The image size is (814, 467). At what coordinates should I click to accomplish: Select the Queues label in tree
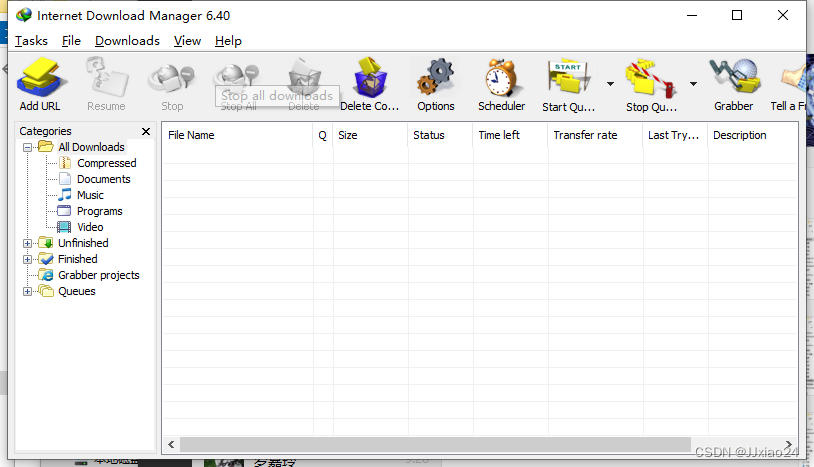[77, 292]
